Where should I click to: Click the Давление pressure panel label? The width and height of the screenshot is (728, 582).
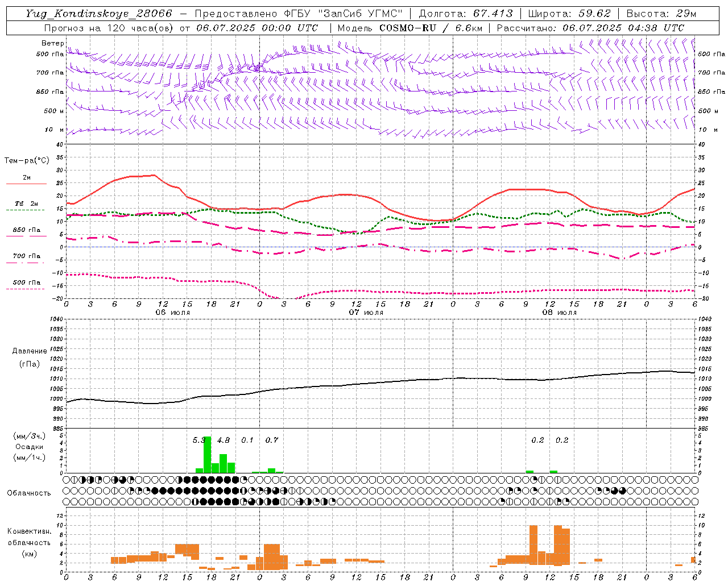tap(30, 351)
